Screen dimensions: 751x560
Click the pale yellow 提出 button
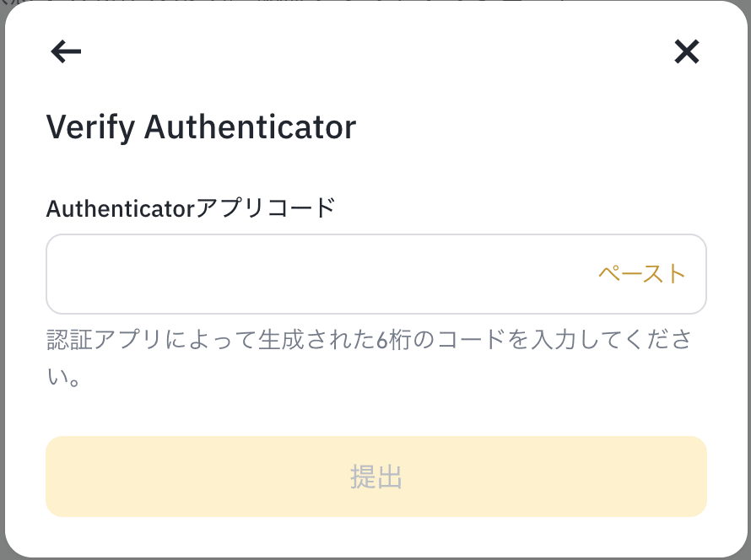[375, 477]
